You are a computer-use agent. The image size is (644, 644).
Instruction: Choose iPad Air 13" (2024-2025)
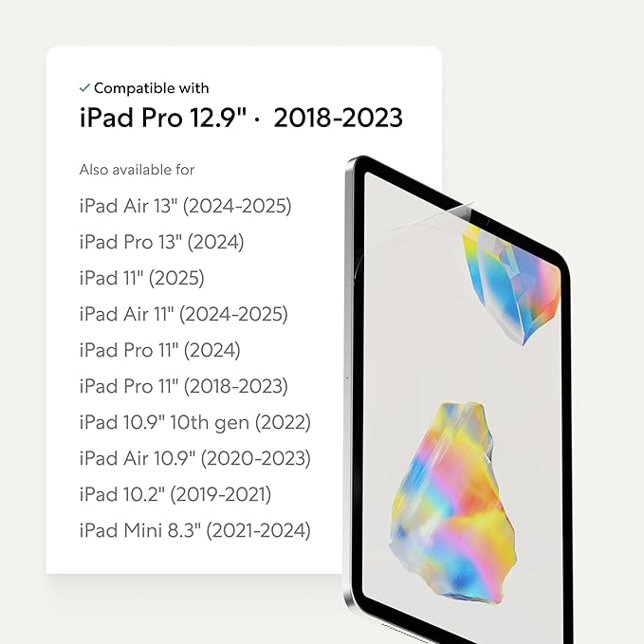point(185,206)
